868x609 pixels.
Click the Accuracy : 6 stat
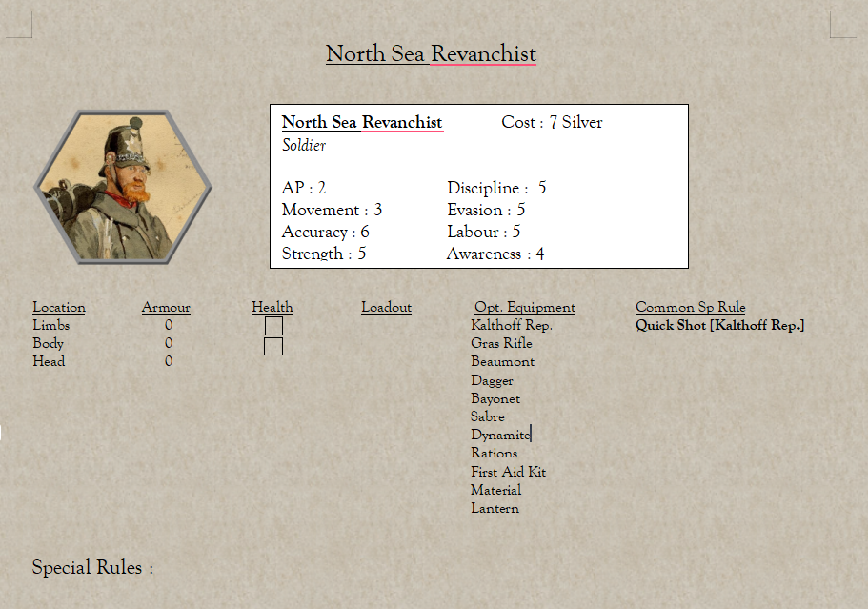pos(325,232)
